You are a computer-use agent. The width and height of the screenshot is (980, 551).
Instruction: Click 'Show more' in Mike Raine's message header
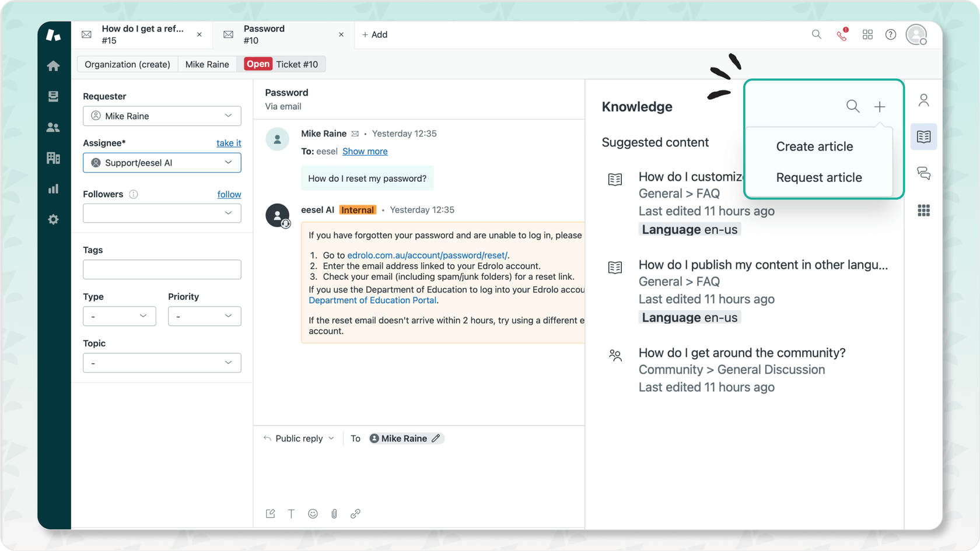[x=365, y=151]
